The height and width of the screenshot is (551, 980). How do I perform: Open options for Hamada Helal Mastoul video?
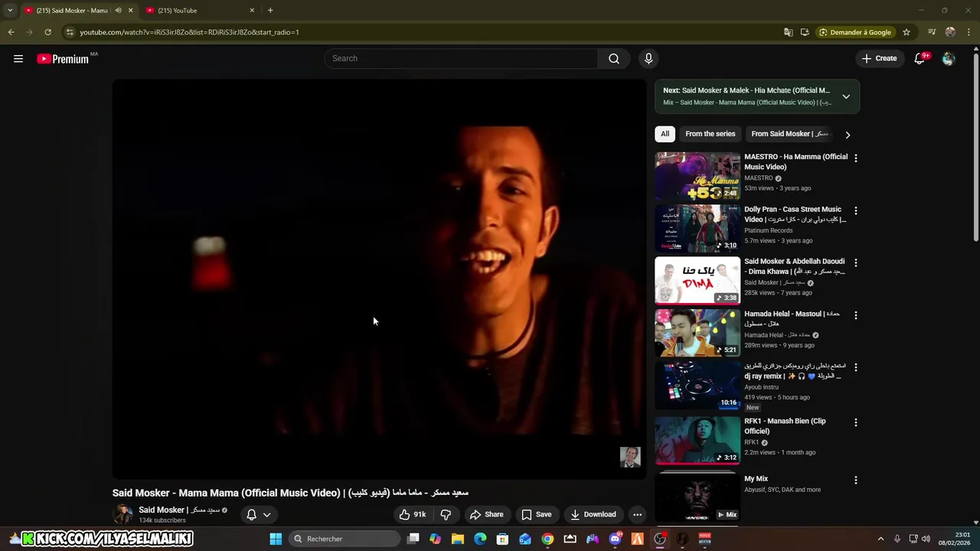click(x=856, y=315)
